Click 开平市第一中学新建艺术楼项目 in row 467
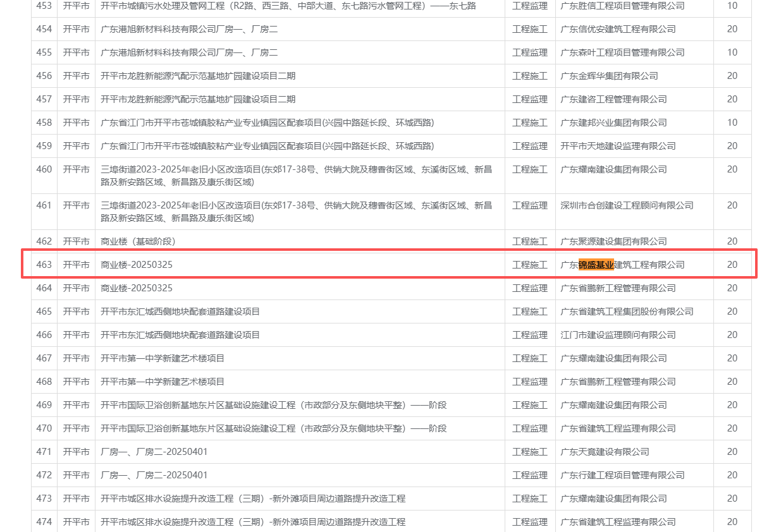769x532 pixels. point(163,358)
